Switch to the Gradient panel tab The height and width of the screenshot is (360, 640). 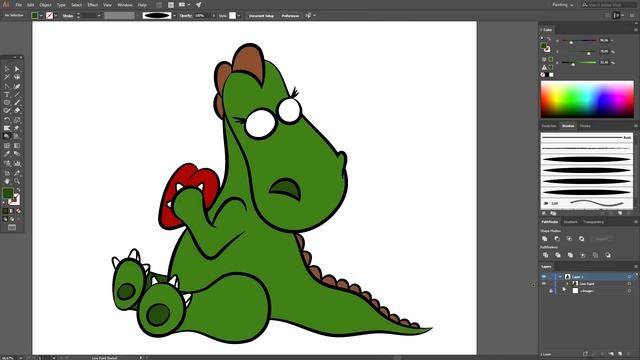570,222
